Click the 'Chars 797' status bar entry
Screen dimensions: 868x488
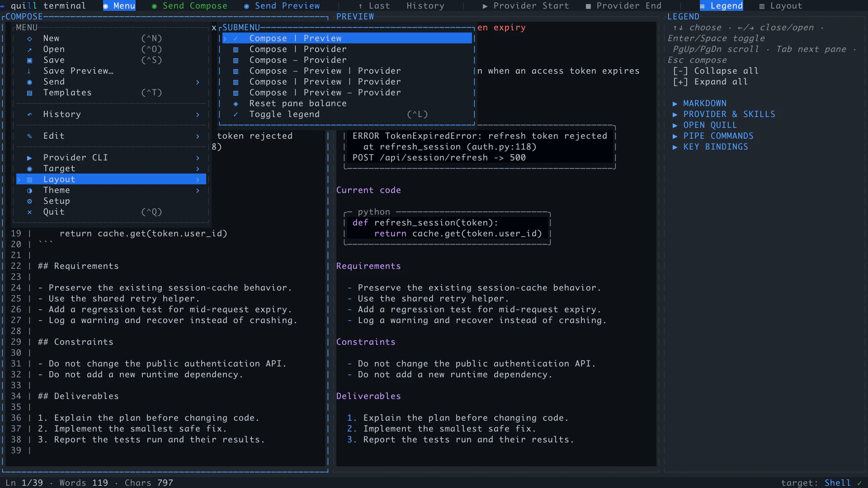[149, 483]
